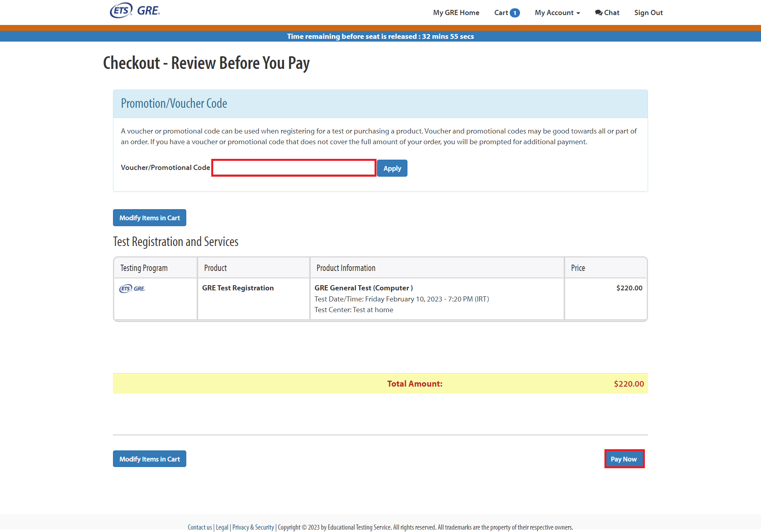
Task: Click the Test Registration and Services heading
Action: [x=176, y=242]
